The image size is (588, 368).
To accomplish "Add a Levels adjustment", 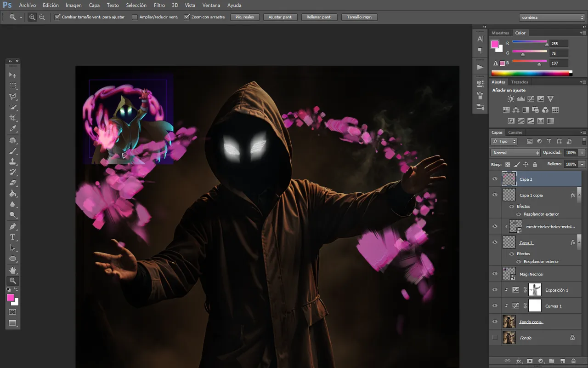I will (521, 99).
